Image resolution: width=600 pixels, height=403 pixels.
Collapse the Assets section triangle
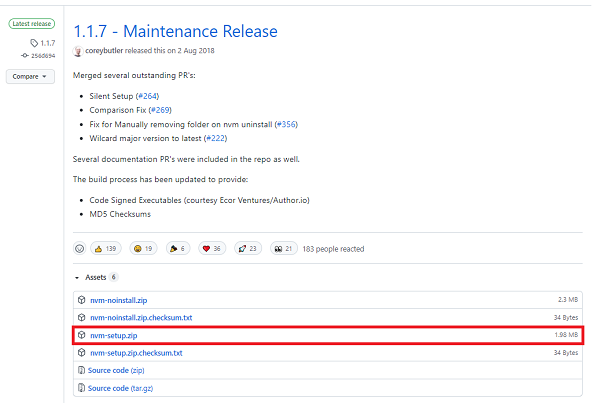coord(77,277)
